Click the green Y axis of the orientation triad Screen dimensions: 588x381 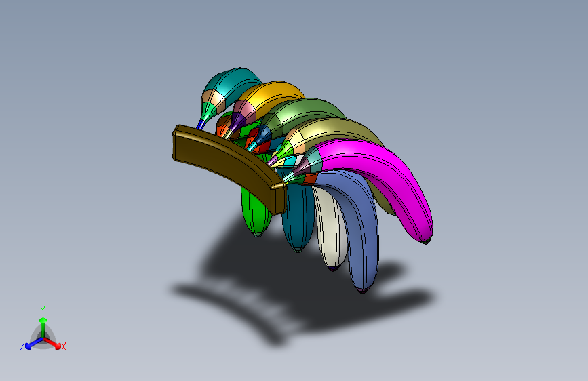[43, 327]
